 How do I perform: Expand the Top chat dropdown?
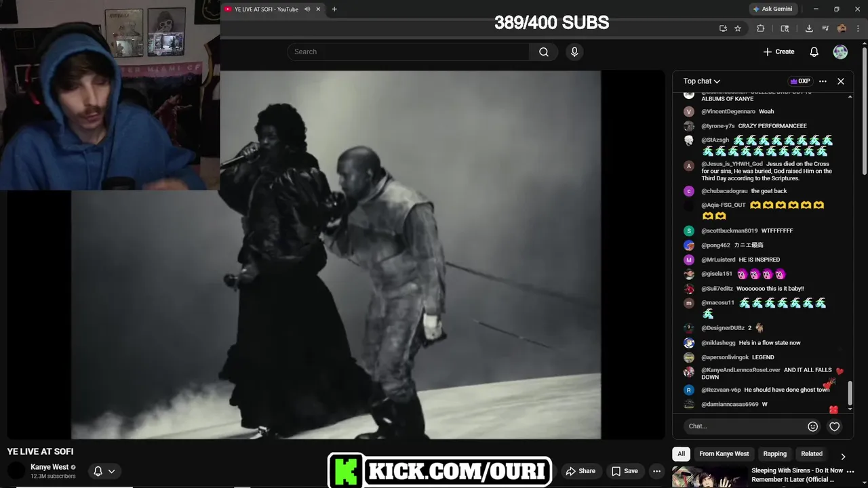coord(702,81)
